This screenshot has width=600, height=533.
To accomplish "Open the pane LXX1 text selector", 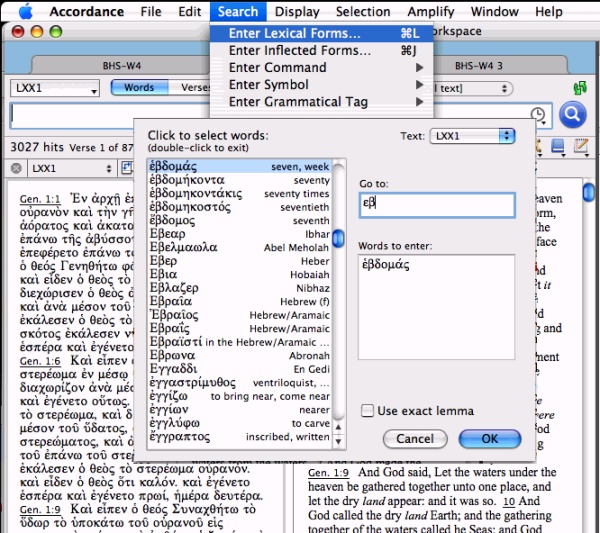I will click(x=71, y=168).
